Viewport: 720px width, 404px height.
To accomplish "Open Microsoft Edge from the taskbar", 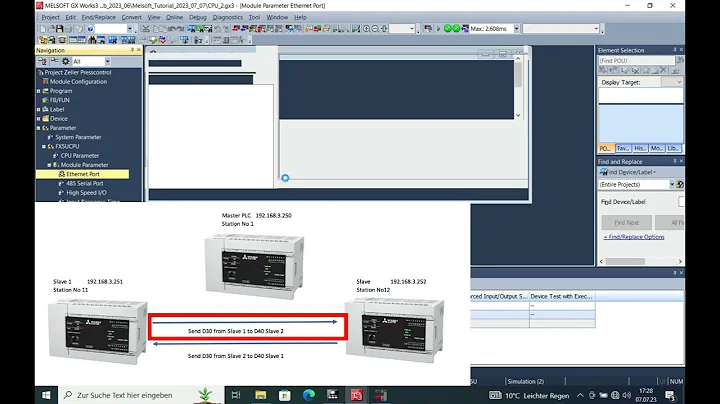I will tap(309, 395).
